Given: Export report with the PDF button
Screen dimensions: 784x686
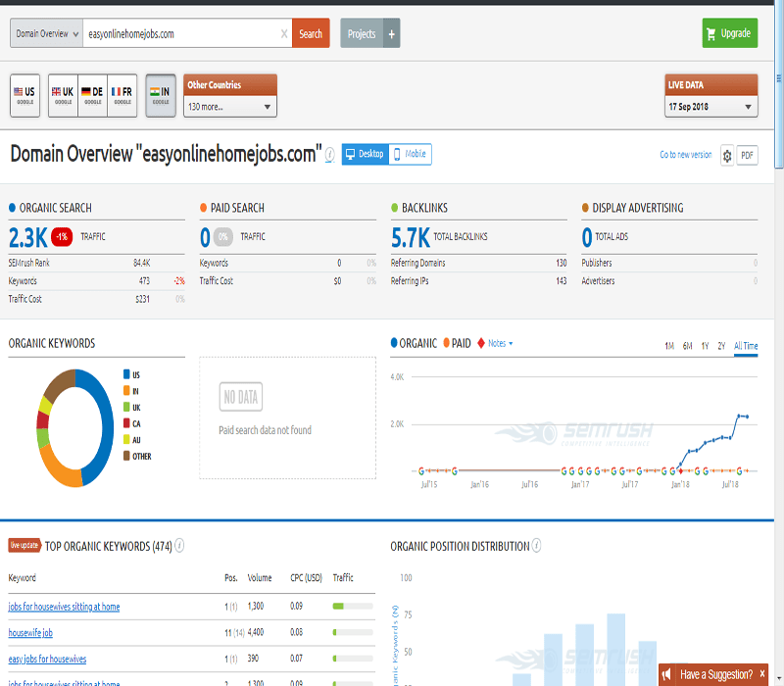Looking at the screenshot, I should [747, 155].
